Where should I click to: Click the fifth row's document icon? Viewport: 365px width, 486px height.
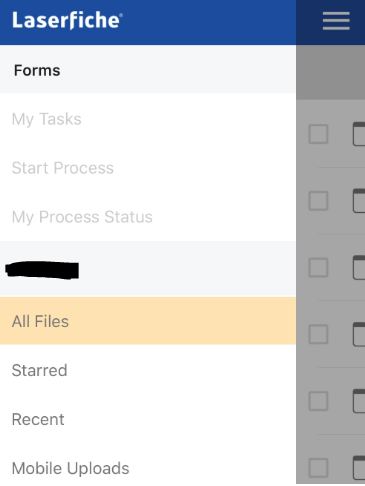[x=359, y=401]
